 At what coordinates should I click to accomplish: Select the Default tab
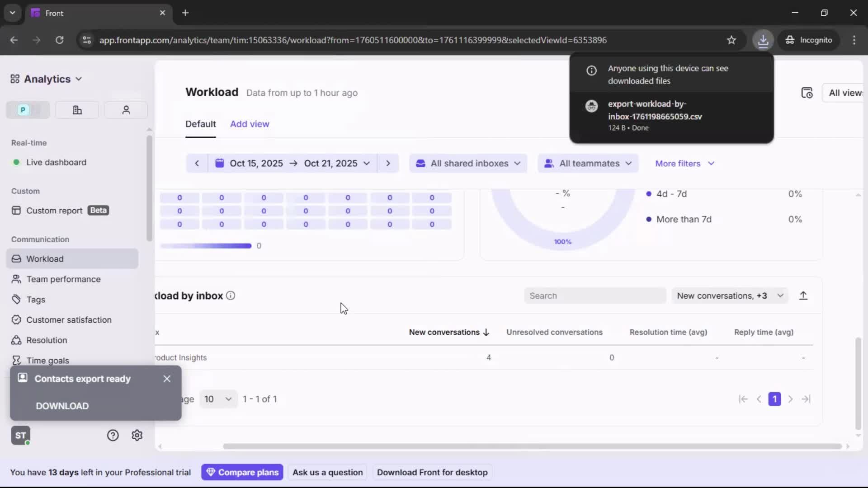coord(200,124)
